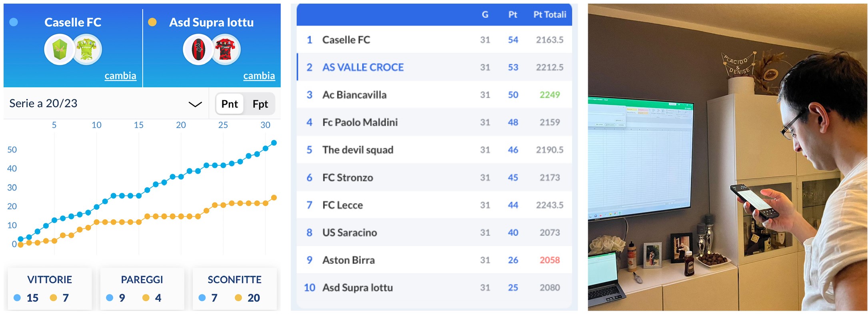Click Asd Supra lottu red jersey icon
The image size is (868, 315).
[226, 50]
